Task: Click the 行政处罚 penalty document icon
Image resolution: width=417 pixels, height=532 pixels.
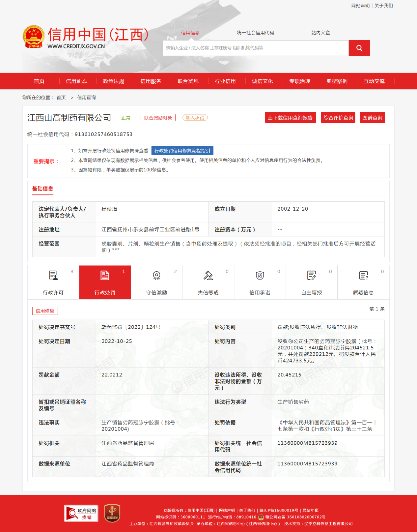Action: click(105, 275)
